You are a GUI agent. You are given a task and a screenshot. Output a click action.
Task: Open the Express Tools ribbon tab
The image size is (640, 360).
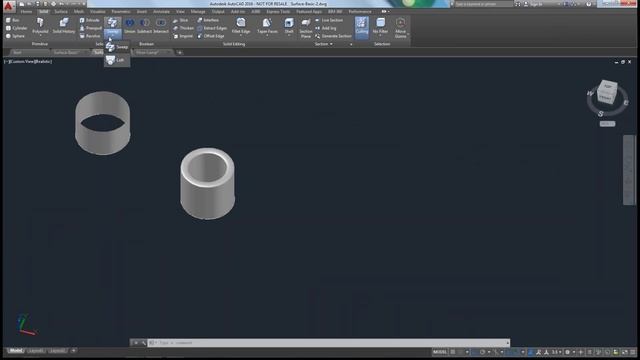(278, 12)
